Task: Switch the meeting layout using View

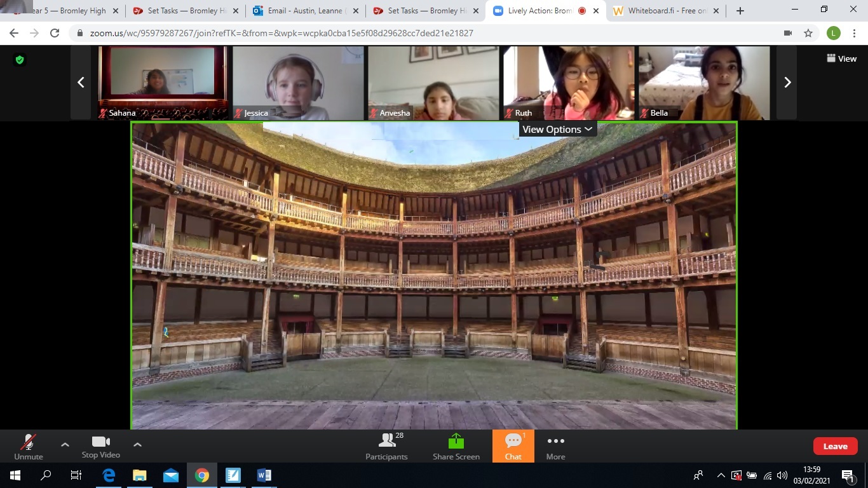Action: [x=841, y=58]
